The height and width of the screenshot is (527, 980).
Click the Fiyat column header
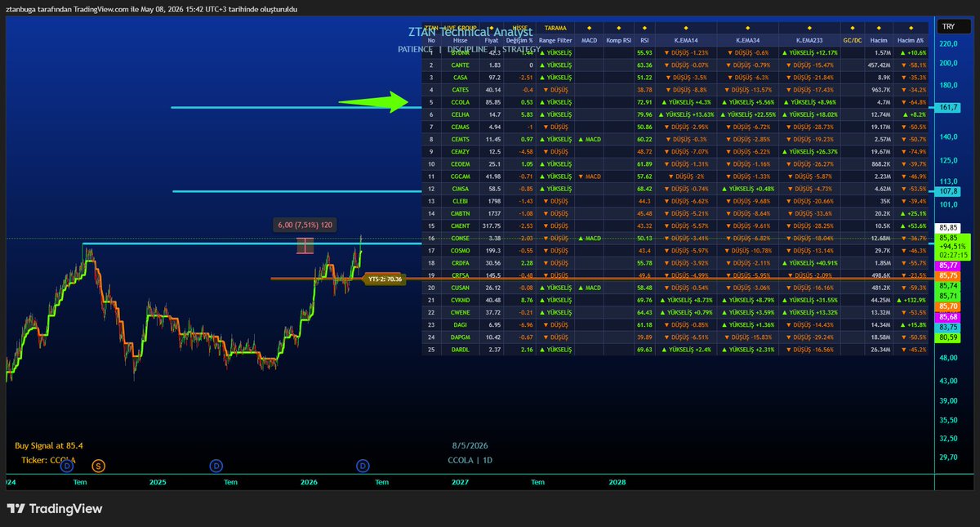(491, 39)
